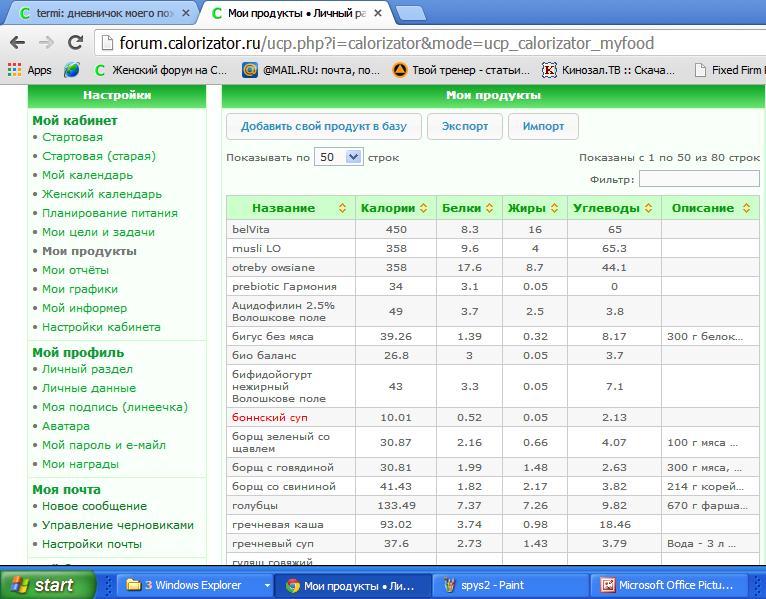Screen dimensions: 766x599
Task: Open Мой информер link
Action: coord(85,308)
